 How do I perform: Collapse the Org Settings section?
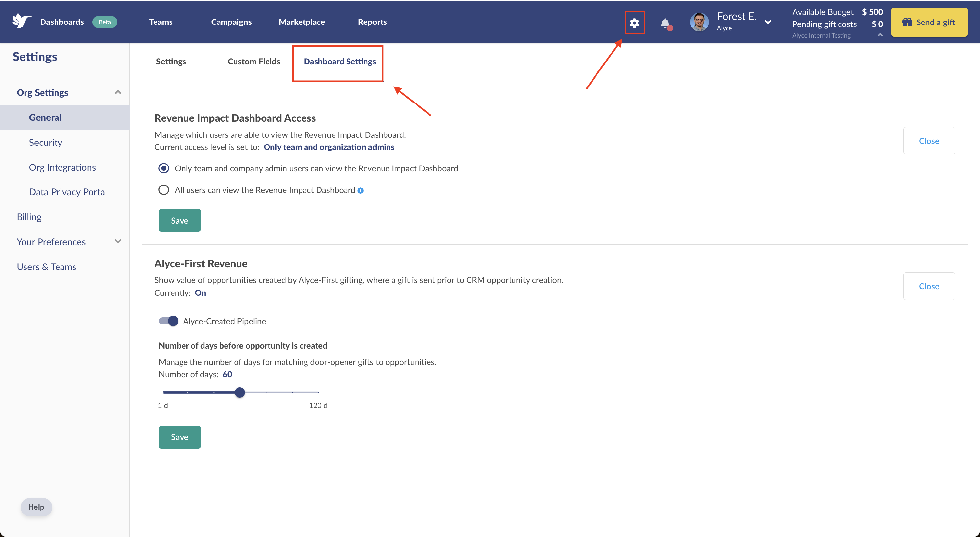click(118, 92)
